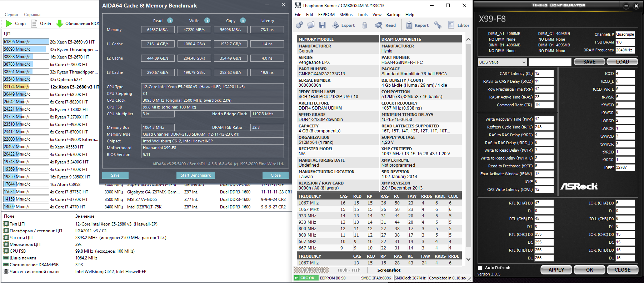Click the SAVE button in Timing Configurator
The image size is (644, 283).
pos(589,62)
